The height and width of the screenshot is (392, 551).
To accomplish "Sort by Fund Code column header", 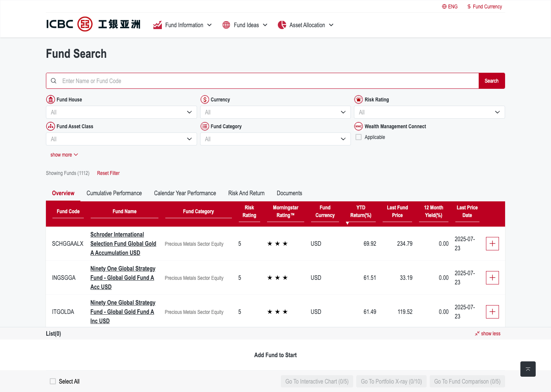I will pos(68,211).
